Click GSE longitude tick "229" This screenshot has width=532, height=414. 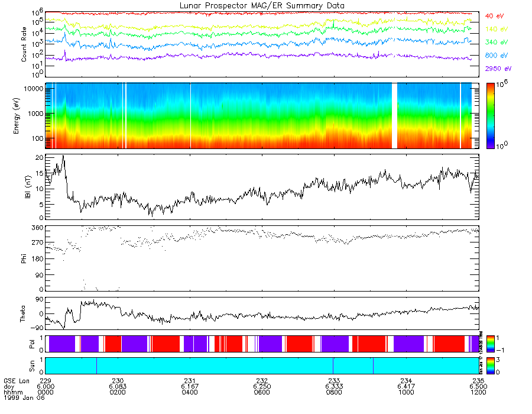[46, 381]
